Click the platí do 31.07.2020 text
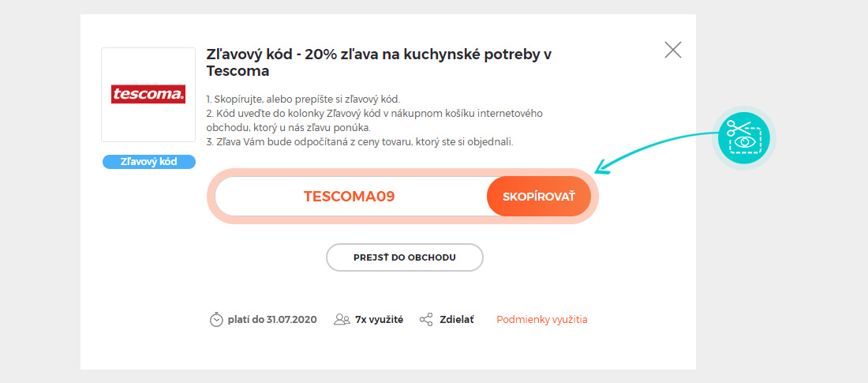Image resolution: width=868 pixels, height=383 pixels. pos(272,320)
